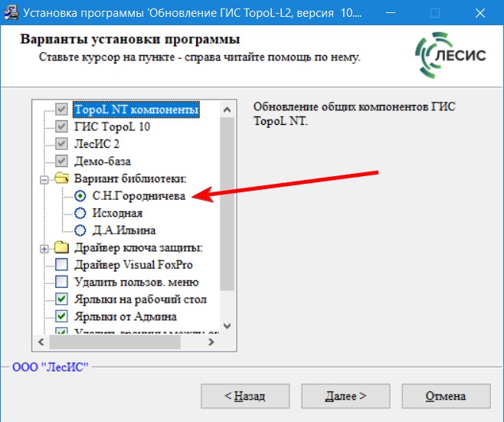Screen dimensions: 504x422
Task: Click the horizontal scrollbar thumb
Action: click(x=115, y=342)
